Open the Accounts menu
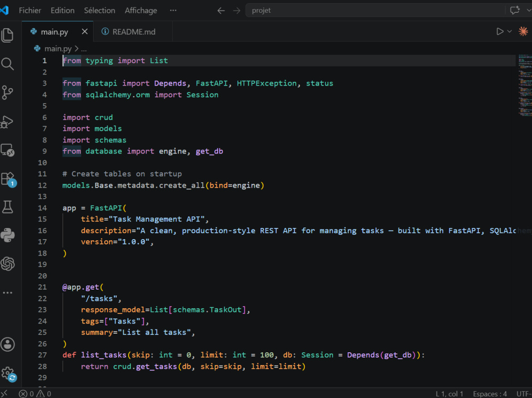Image resolution: width=532 pixels, height=398 pixels. 7,344
